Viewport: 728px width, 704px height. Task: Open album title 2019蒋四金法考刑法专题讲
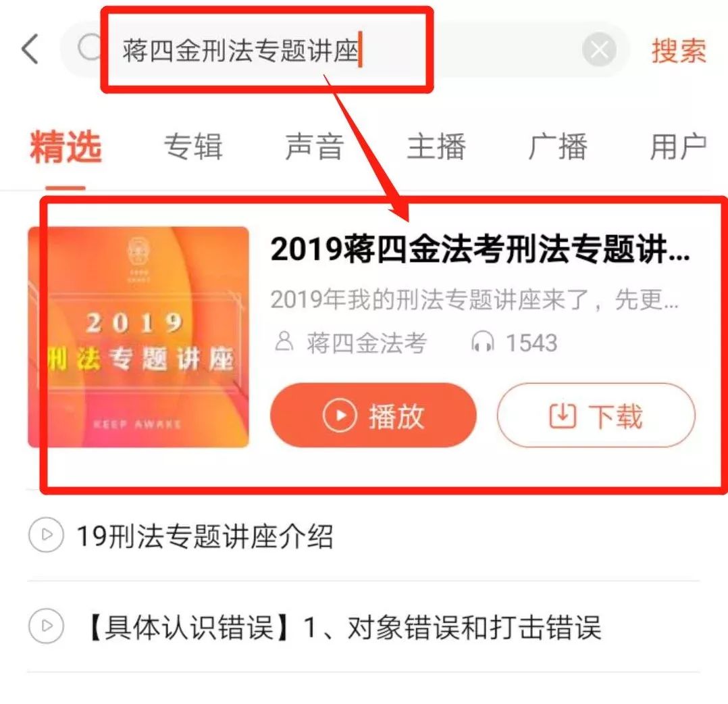click(480, 249)
